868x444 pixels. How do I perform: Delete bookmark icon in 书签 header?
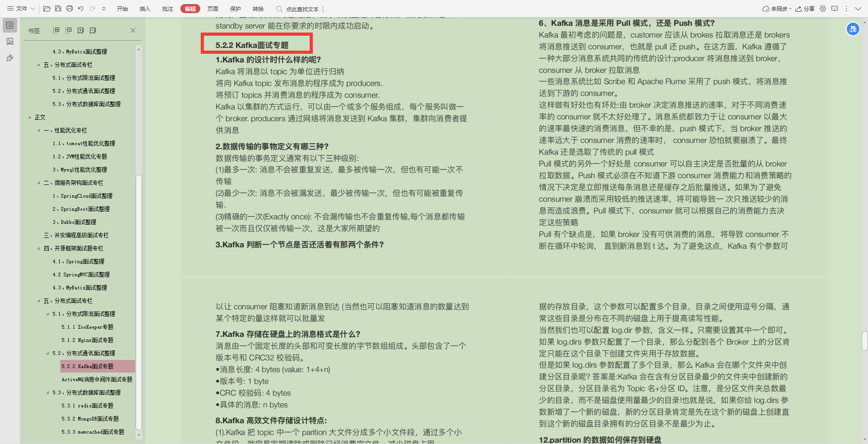tap(93, 30)
